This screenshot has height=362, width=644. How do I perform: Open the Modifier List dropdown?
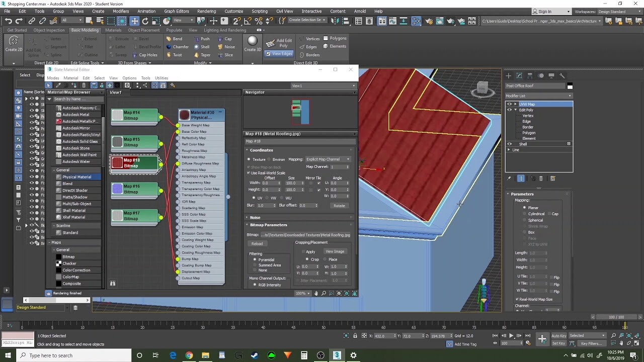[538, 96]
